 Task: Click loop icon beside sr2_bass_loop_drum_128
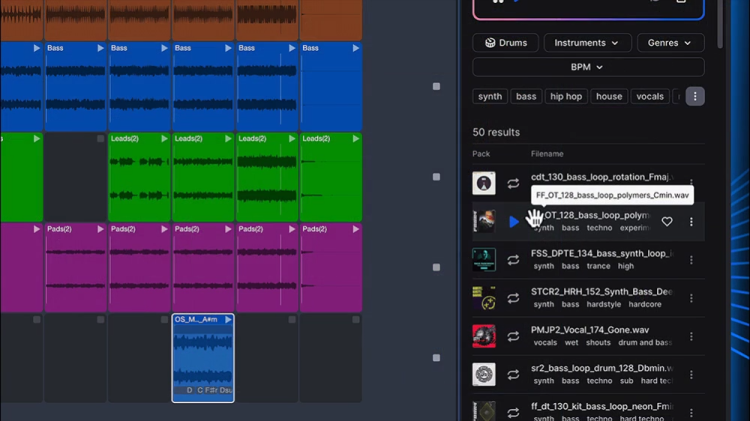tap(513, 374)
